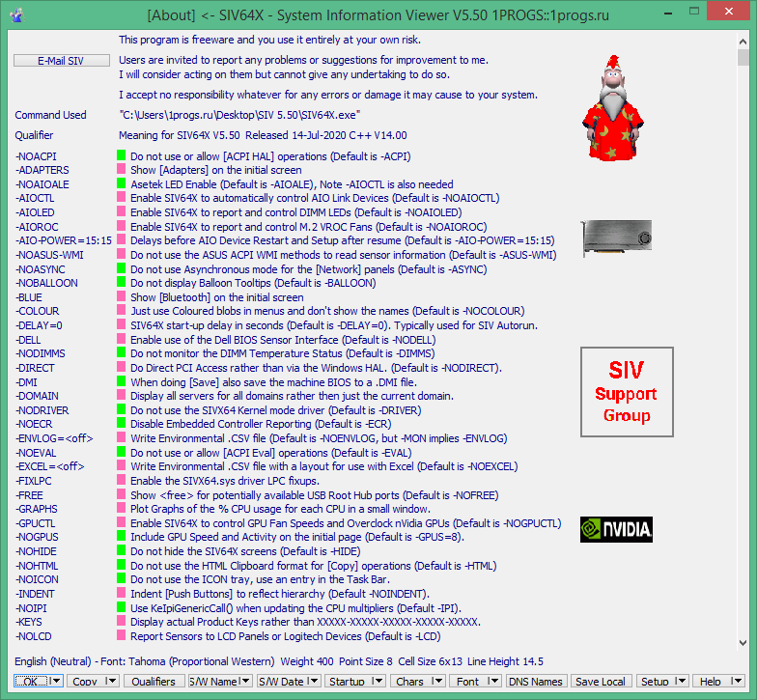Click the red-robed wizard mascot image

612,108
